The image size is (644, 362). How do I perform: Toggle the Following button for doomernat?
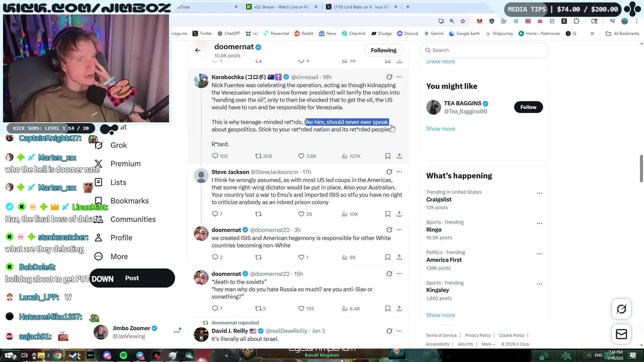(x=383, y=50)
